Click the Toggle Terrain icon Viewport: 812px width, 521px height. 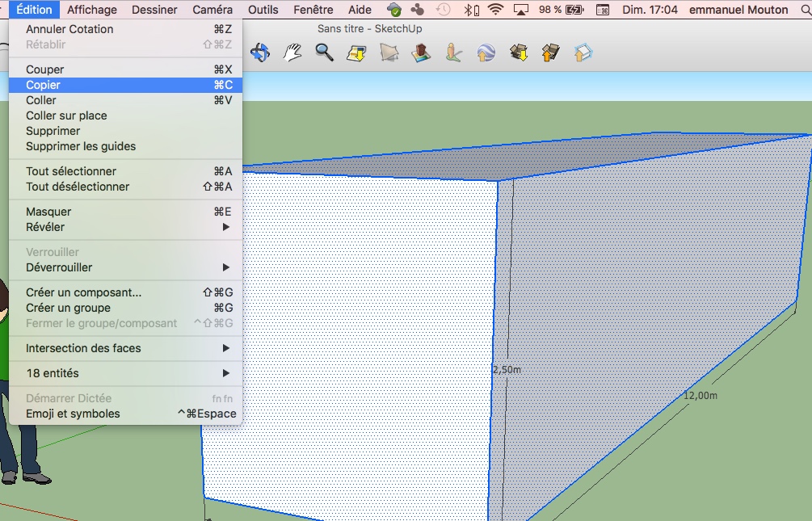point(389,53)
